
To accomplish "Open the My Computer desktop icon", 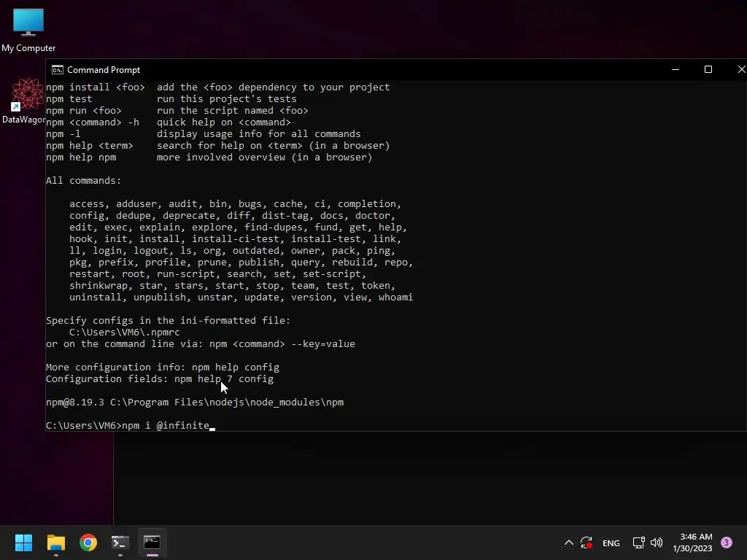I will pyautogui.click(x=28, y=30).
